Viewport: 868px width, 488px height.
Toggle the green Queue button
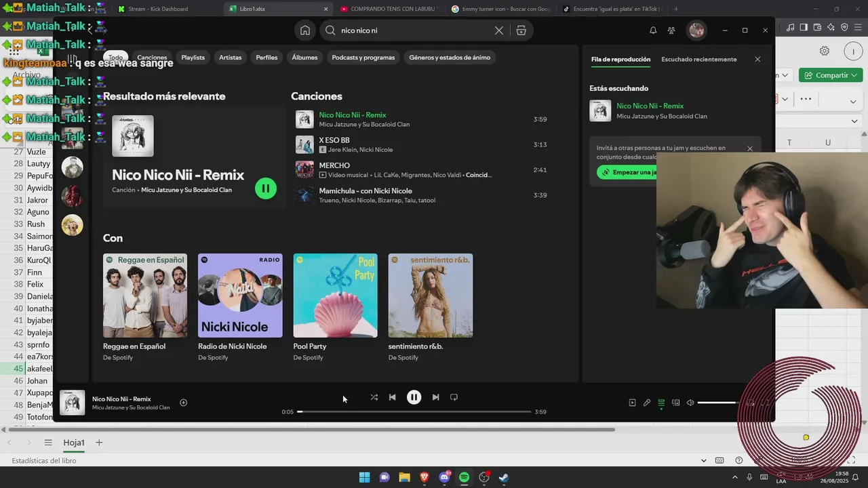coord(661,403)
